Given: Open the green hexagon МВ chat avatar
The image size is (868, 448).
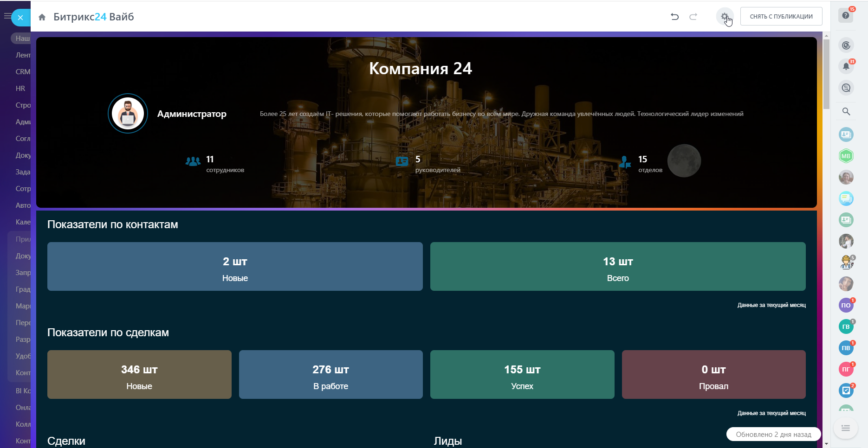Looking at the screenshot, I should [846, 156].
